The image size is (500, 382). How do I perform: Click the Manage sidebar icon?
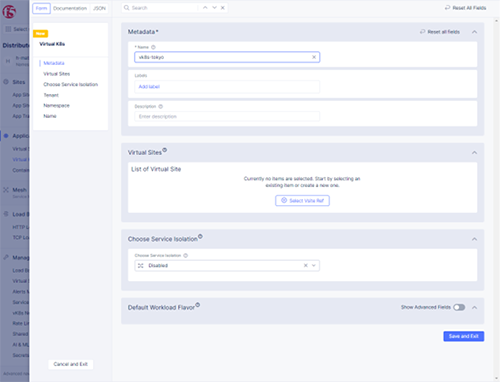tap(6, 257)
